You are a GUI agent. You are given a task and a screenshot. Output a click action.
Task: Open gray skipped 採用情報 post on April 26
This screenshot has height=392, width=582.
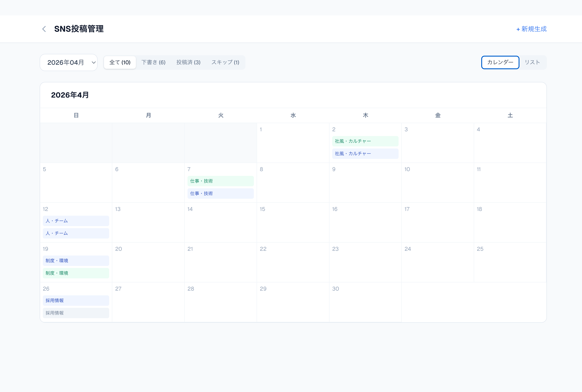click(x=76, y=313)
